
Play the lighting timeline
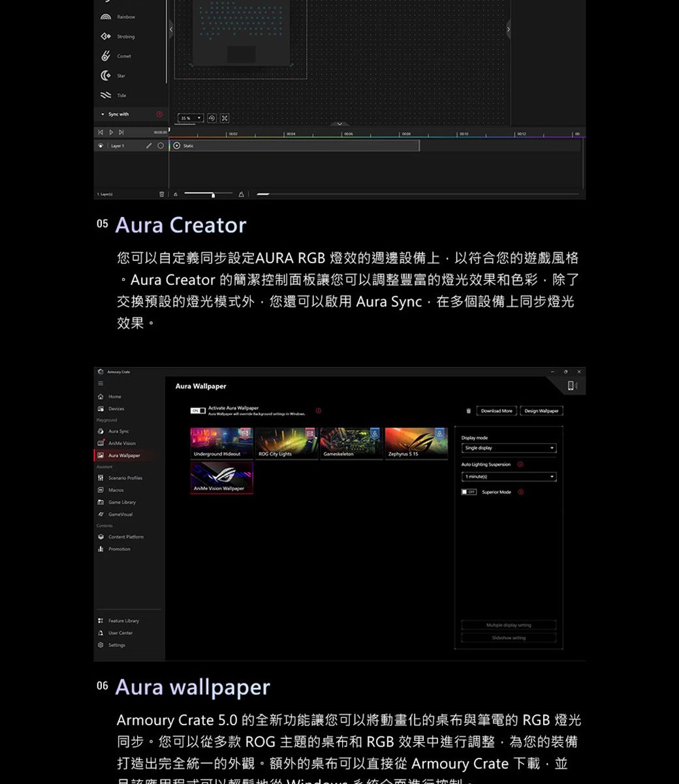click(x=111, y=133)
